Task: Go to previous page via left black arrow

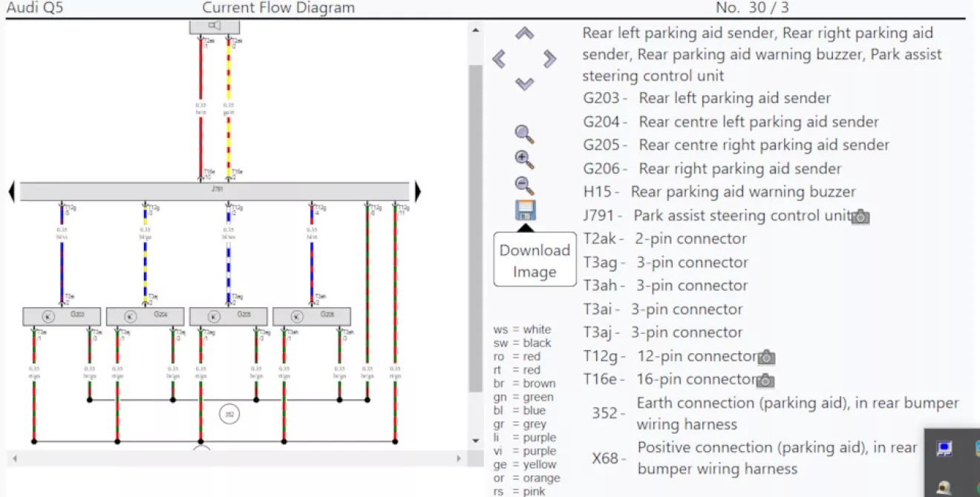Action: 11,192
